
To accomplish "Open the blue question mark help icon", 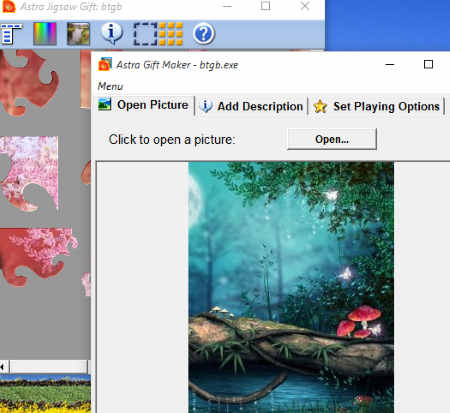I will tap(203, 34).
